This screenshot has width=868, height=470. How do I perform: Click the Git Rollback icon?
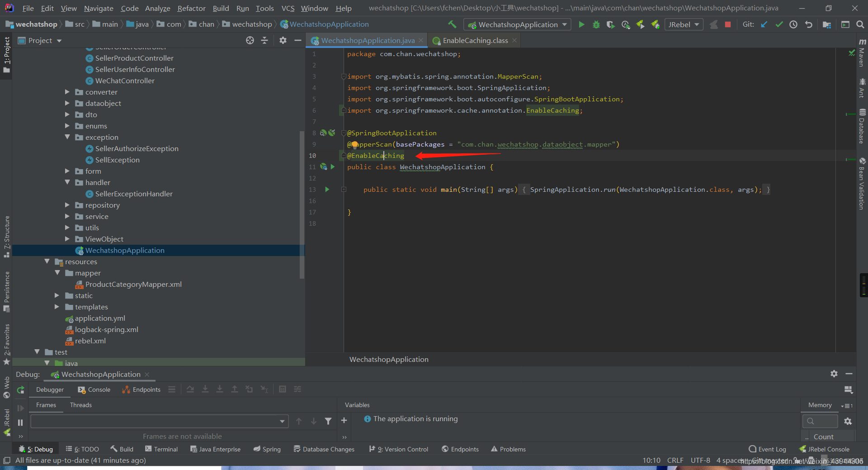809,24
